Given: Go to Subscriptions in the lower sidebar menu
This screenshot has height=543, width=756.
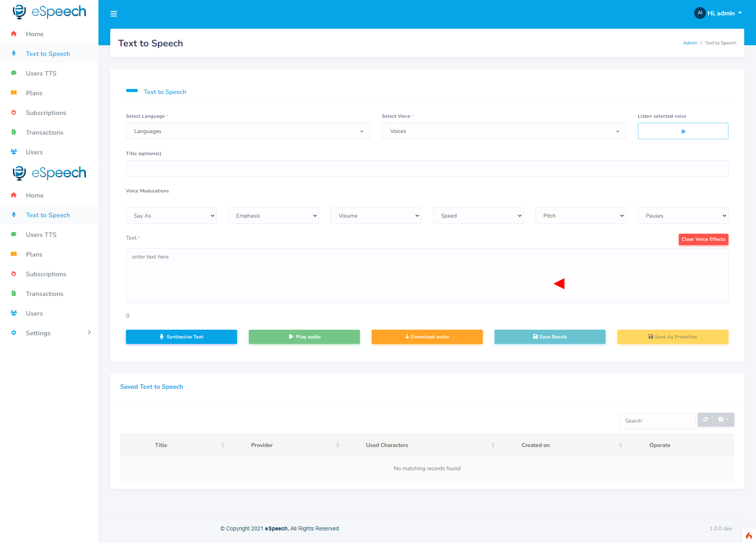Looking at the screenshot, I should (46, 274).
